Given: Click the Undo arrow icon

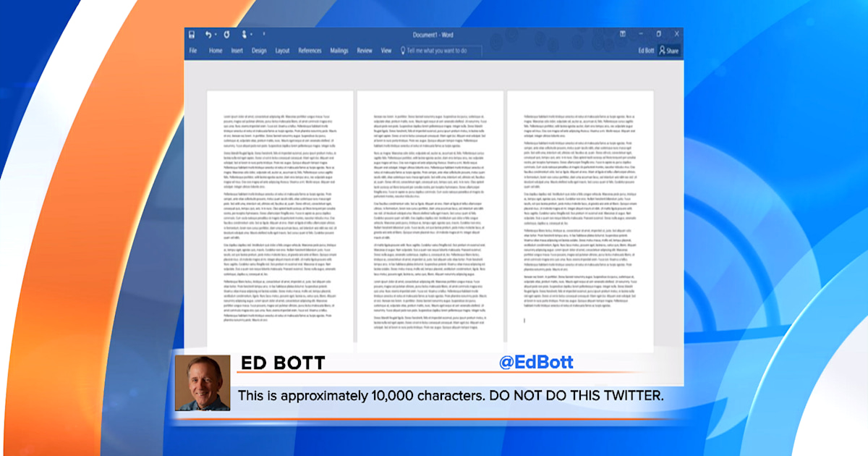Looking at the screenshot, I should coord(208,35).
